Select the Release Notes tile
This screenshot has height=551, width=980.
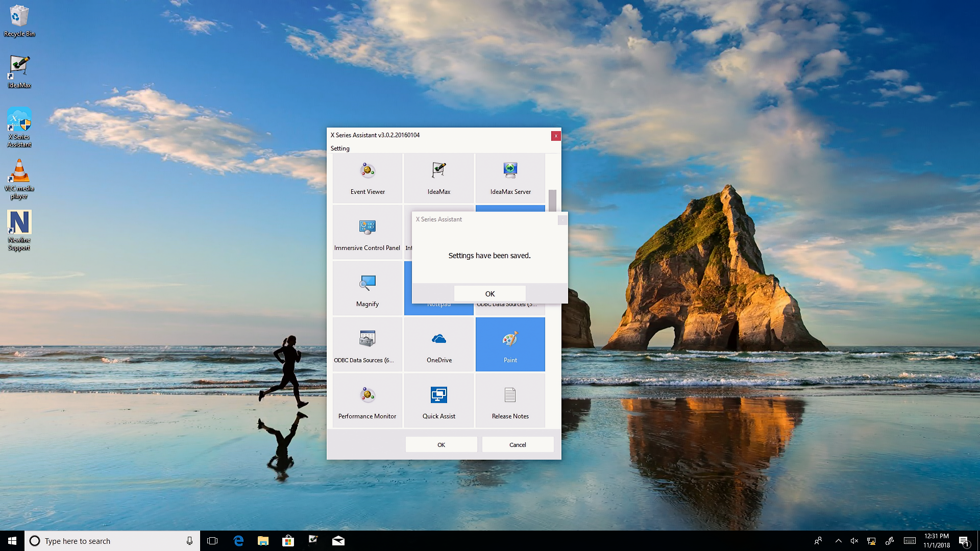510,401
